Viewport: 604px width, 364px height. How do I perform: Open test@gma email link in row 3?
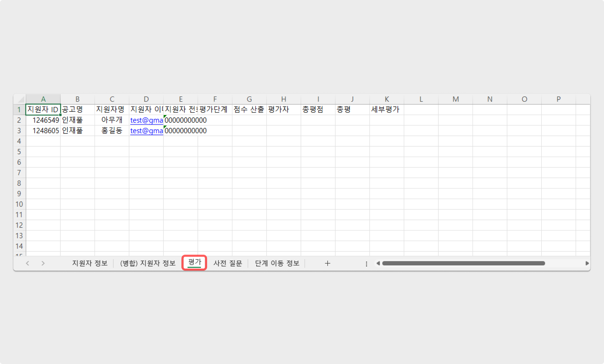[x=146, y=131]
